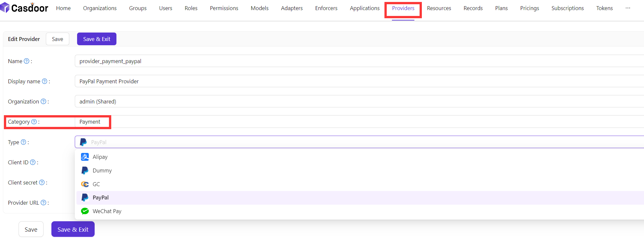Click the Category help question icon
This screenshot has height=245, width=644.
click(34, 122)
